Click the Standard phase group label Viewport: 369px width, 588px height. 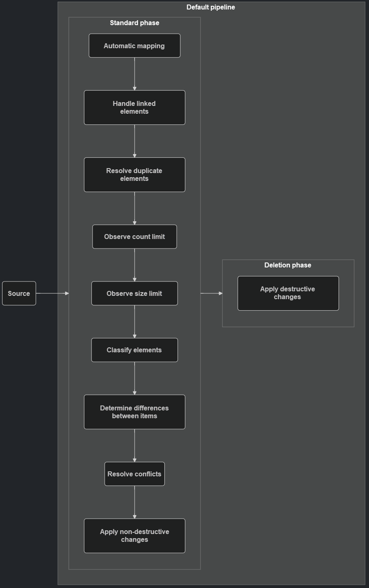pyautogui.click(x=135, y=23)
